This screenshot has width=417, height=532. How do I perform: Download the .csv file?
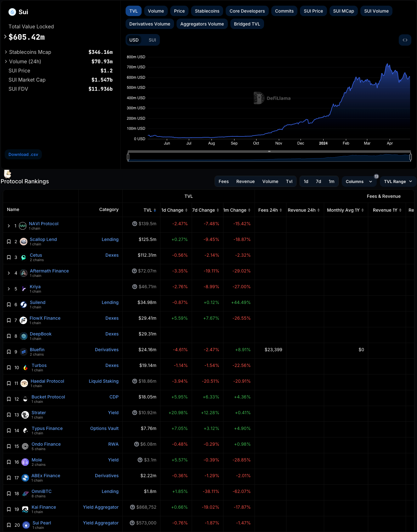click(23, 154)
